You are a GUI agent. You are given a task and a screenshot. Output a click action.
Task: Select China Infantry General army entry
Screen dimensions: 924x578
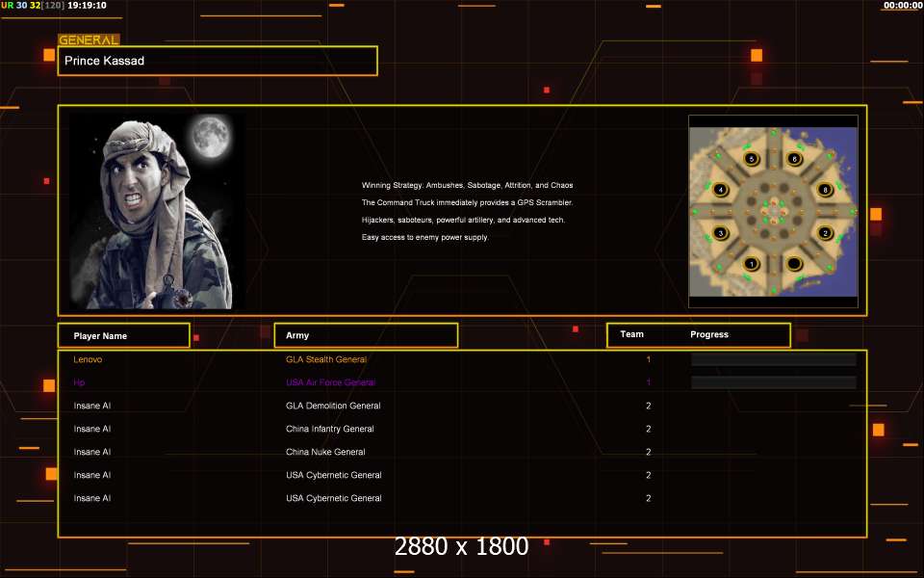(x=329, y=429)
